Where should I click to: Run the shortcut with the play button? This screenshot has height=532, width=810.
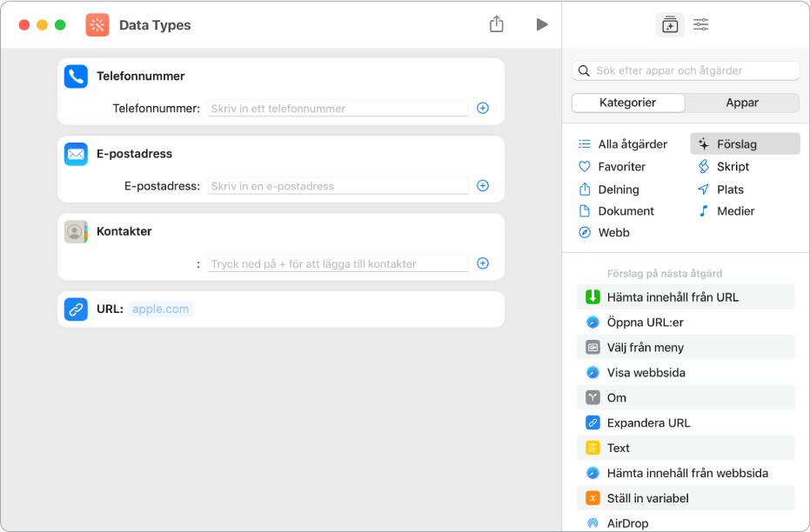542,24
